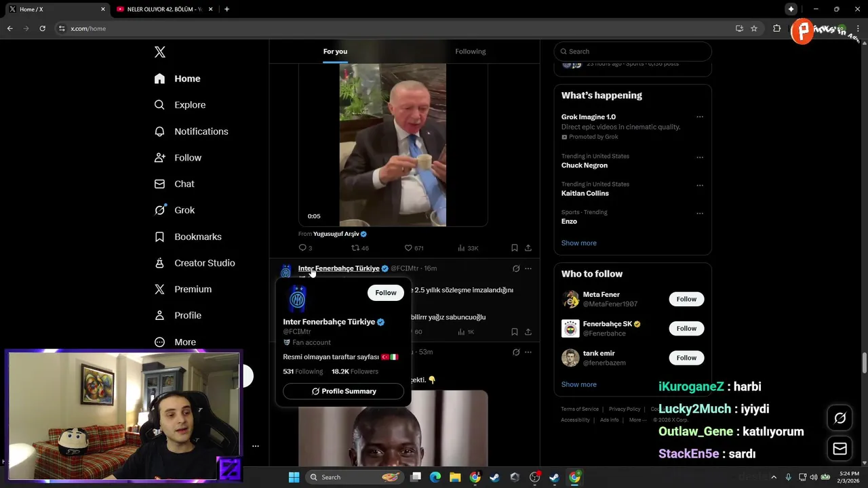Follow Fenerbahçe SK
Viewport: 868px width, 488px height.
click(x=686, y=329)
